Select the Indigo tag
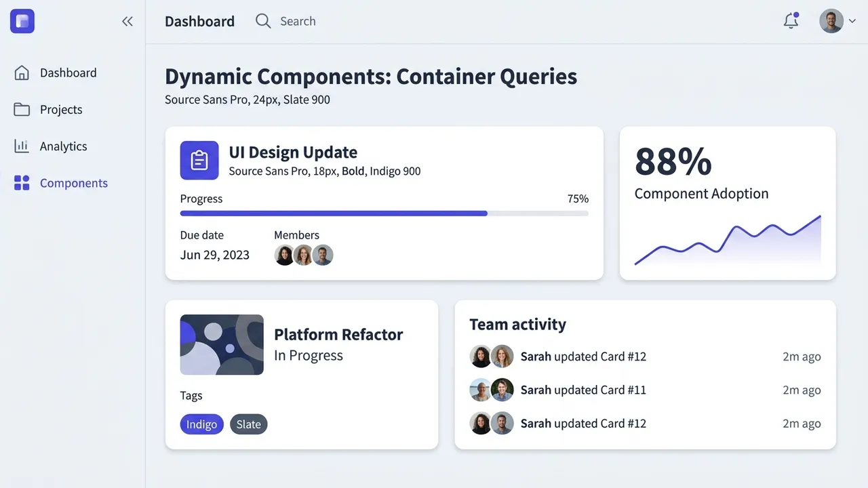The width and height of the screenshot is (868, 488). pyautogui.click(x=202, y=424)
